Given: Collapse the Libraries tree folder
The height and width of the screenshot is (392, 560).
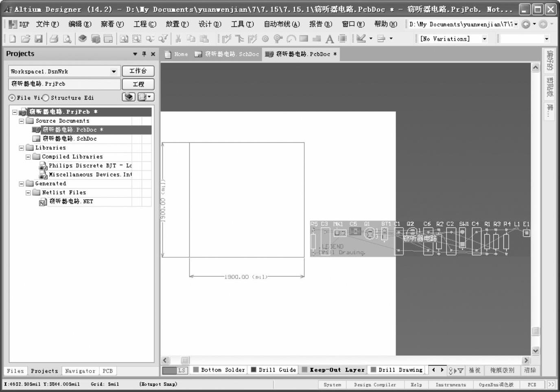Looking at the screenshot, I should click(22, 148).
